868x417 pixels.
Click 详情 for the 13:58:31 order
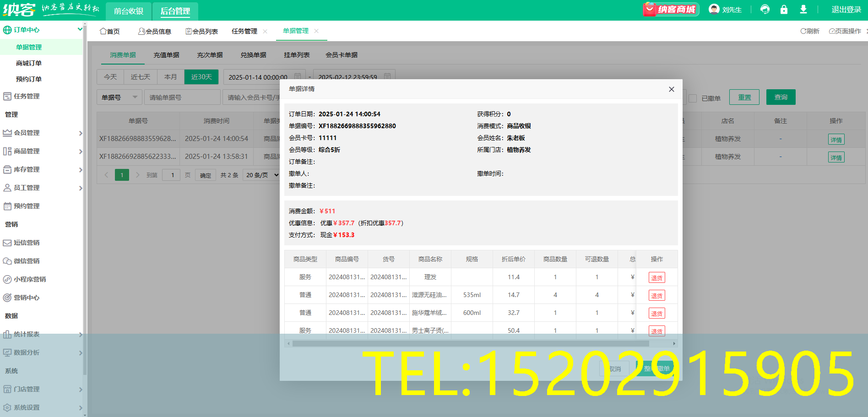(836, 157)
